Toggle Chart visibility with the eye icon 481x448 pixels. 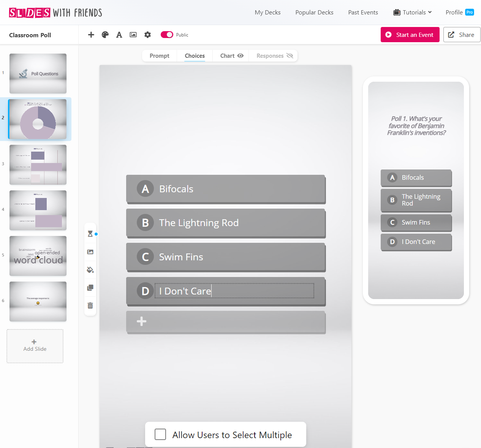[x=241, y=55]
